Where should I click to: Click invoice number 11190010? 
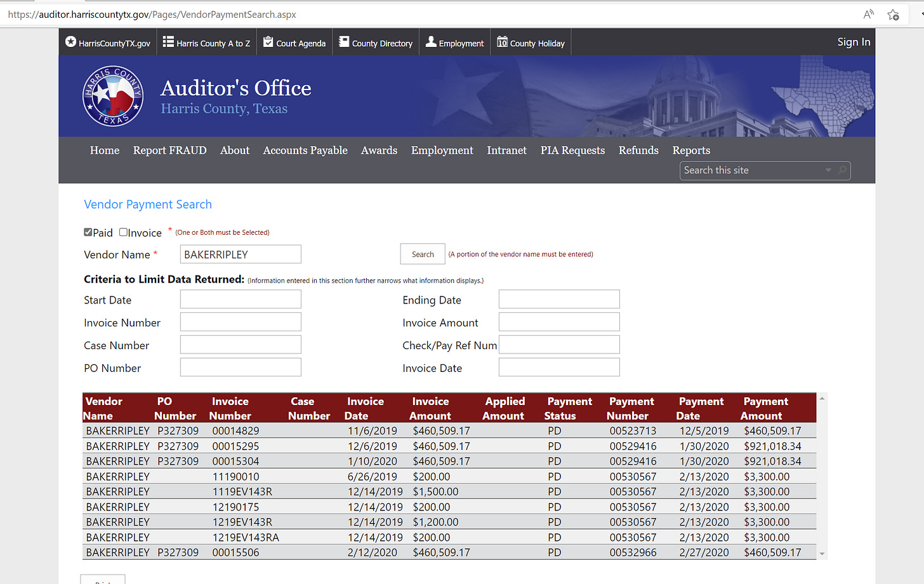click(x=235, y=477)
